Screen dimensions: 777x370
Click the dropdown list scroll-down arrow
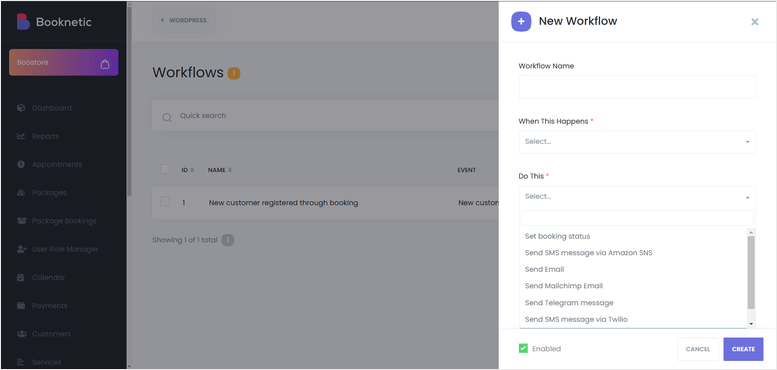pos(750,323)
